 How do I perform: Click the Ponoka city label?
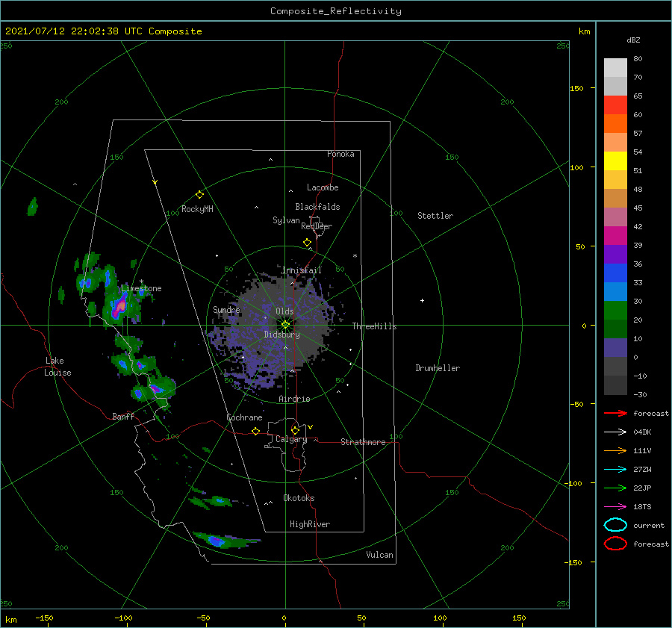click(x=340, y=154)
